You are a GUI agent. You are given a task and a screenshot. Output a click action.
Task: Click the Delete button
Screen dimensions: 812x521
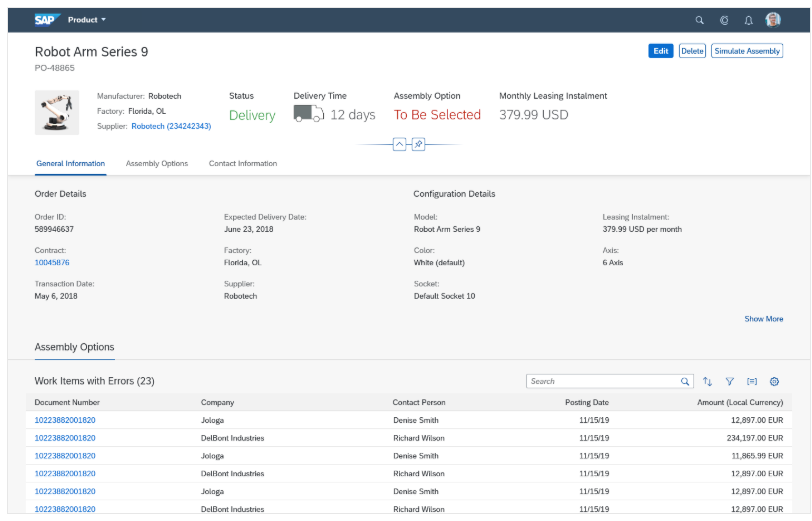pos(692,51)
